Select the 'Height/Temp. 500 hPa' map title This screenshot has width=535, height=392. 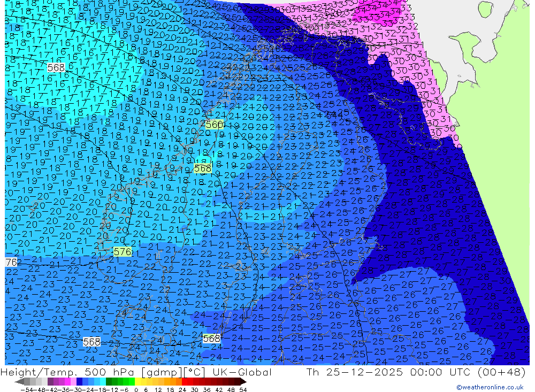click(x=68, y=372)
